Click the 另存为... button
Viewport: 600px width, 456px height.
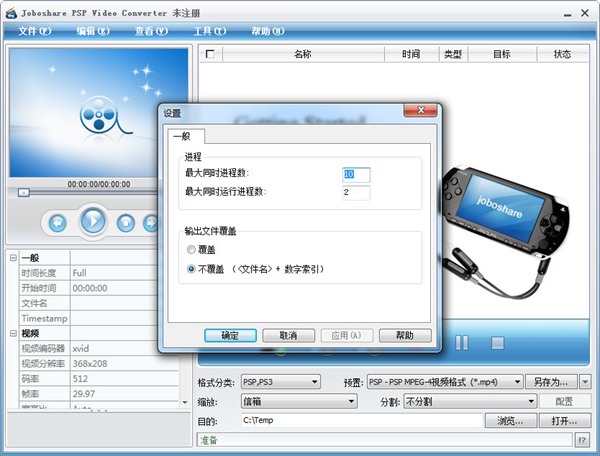[x=551, y=382]
